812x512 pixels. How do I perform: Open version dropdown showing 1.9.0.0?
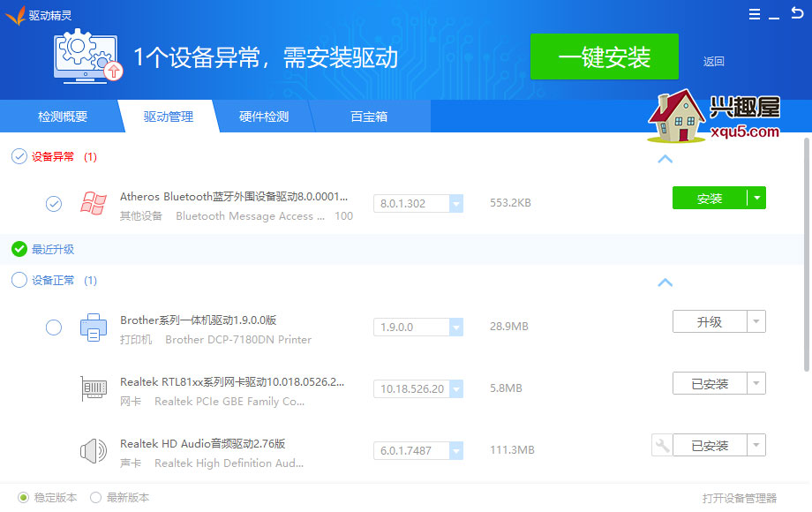tap(455, 328)
